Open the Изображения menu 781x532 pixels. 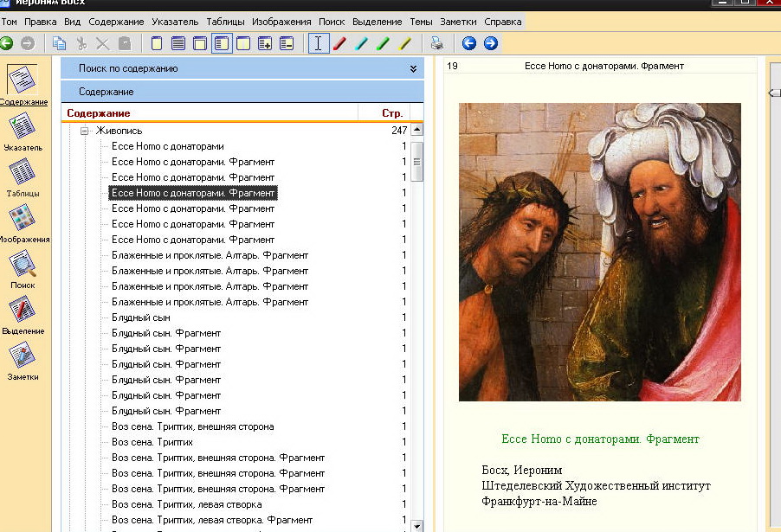pyautogui.click(x=282, y=21)
